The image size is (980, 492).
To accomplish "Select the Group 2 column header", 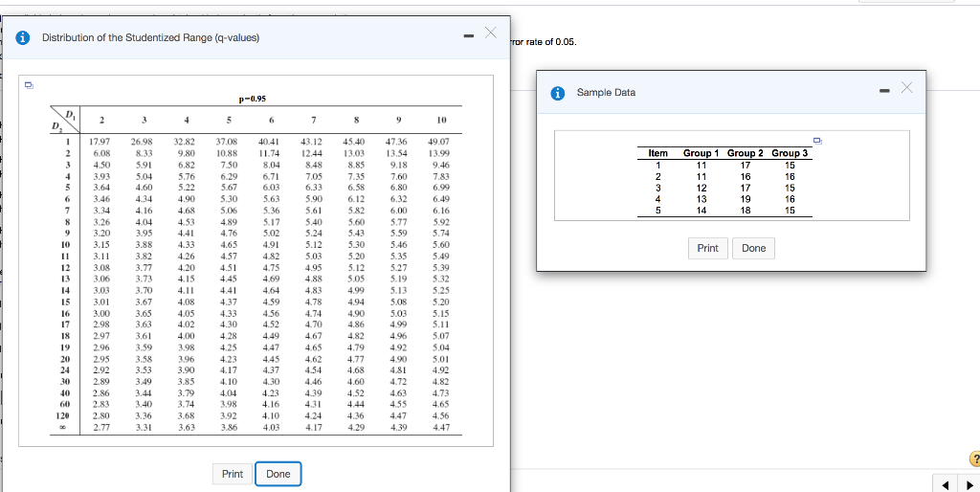I will 746,153.
